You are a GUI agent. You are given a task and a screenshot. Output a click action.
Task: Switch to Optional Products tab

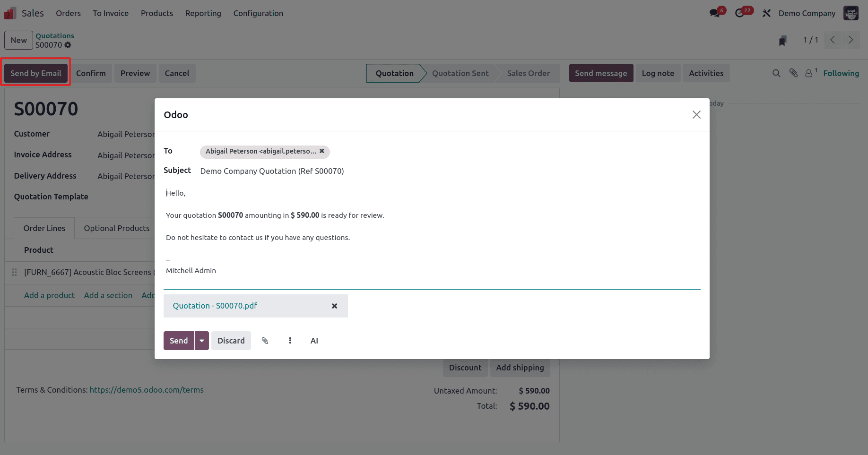point(117,228)
